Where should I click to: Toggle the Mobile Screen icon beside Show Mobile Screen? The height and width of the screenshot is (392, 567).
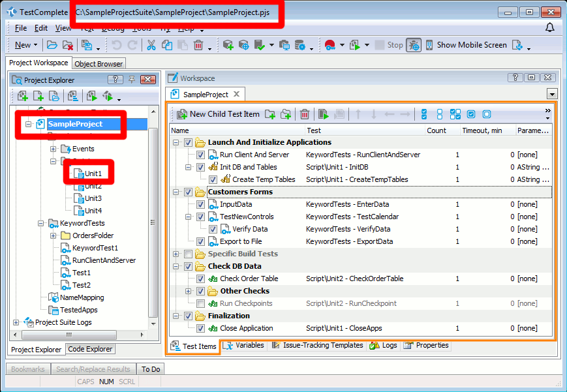click(429, 45)
